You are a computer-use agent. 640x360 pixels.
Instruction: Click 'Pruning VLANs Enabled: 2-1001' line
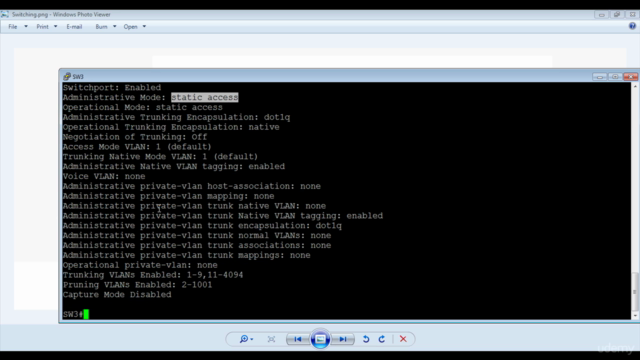pyautogui.click(x=137, y=284)
